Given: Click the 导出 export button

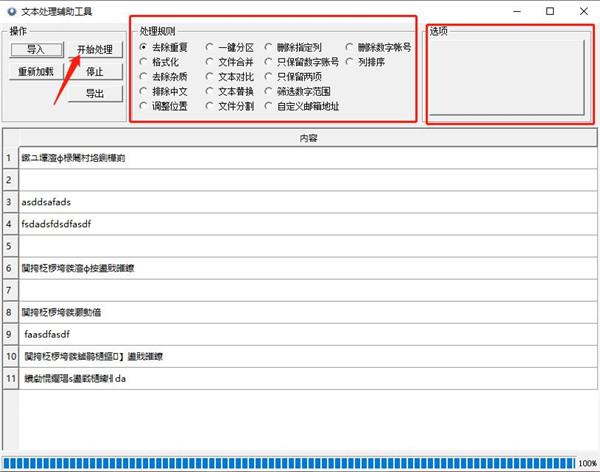Looking at the screenshot, I should (95, 93).
